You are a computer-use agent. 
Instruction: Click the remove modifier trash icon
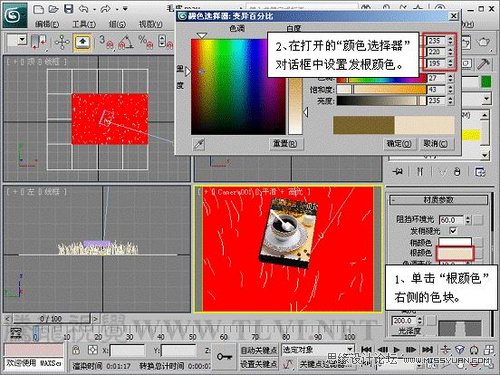(457, 172)
